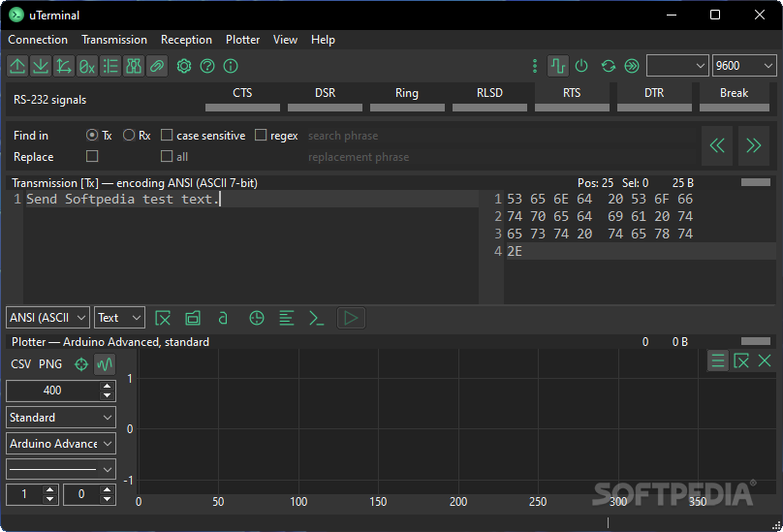Click find previous double-left arrow button
The image size is (783, 532).
717,145
